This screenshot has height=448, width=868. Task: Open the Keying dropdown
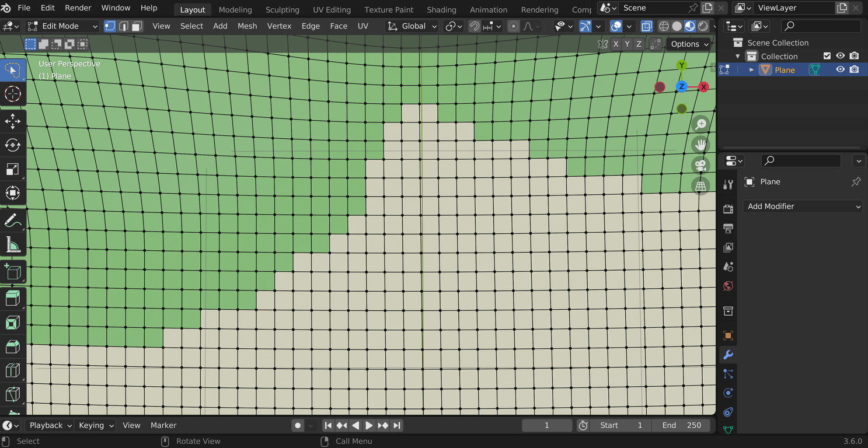coord(96,425)
